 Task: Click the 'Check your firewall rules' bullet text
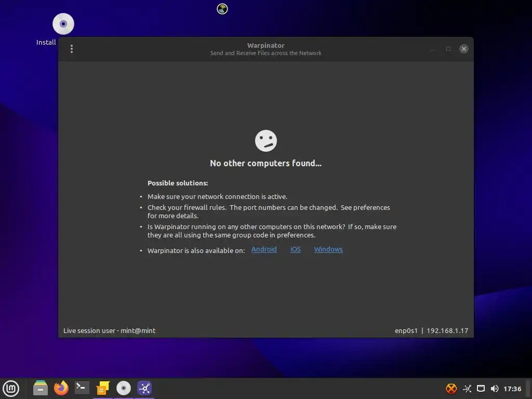(269, 212)
